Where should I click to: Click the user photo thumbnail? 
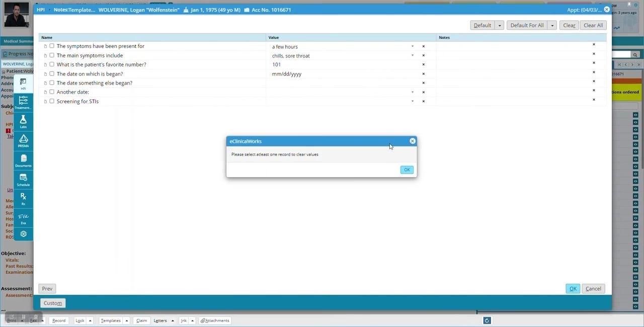(16, 15)
